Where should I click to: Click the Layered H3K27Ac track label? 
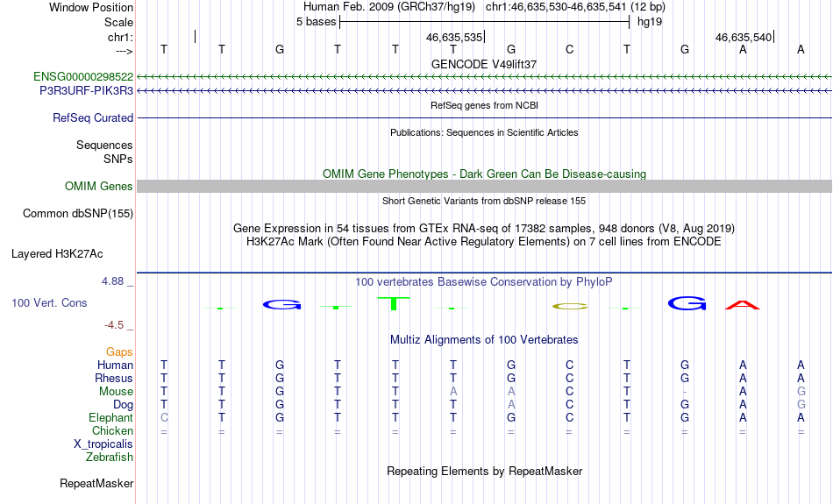(x=57, y=254)
